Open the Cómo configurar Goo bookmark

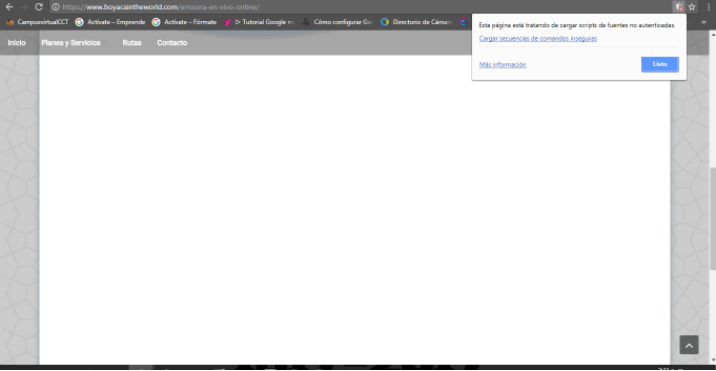pyautogui.click(x=337, y=21)
